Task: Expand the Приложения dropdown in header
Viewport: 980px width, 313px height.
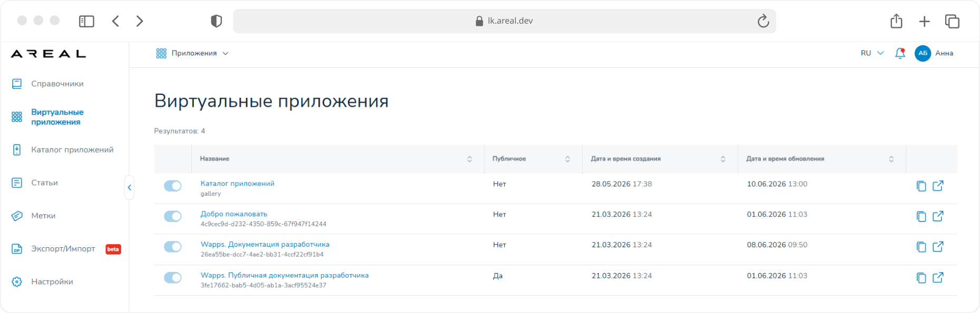Action: 192,53
